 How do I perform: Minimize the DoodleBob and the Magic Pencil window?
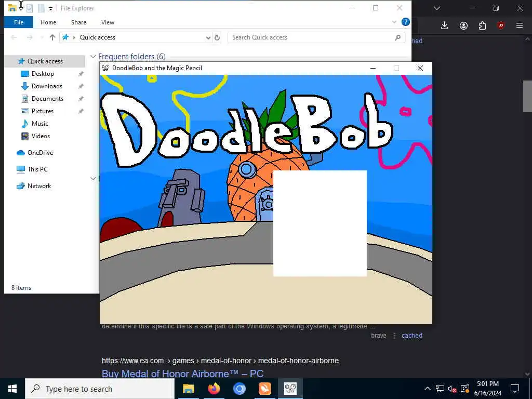[373, 68]
